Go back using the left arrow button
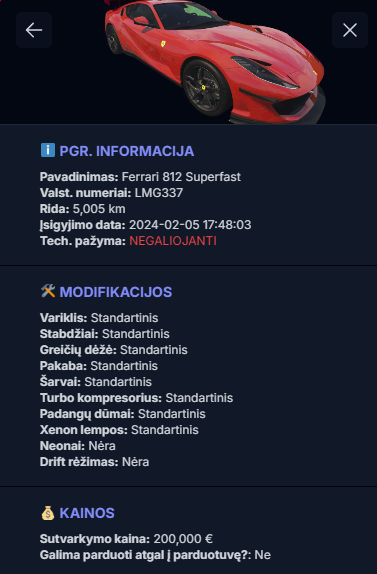This screenshot has width=377, height=574. (34, 30)
